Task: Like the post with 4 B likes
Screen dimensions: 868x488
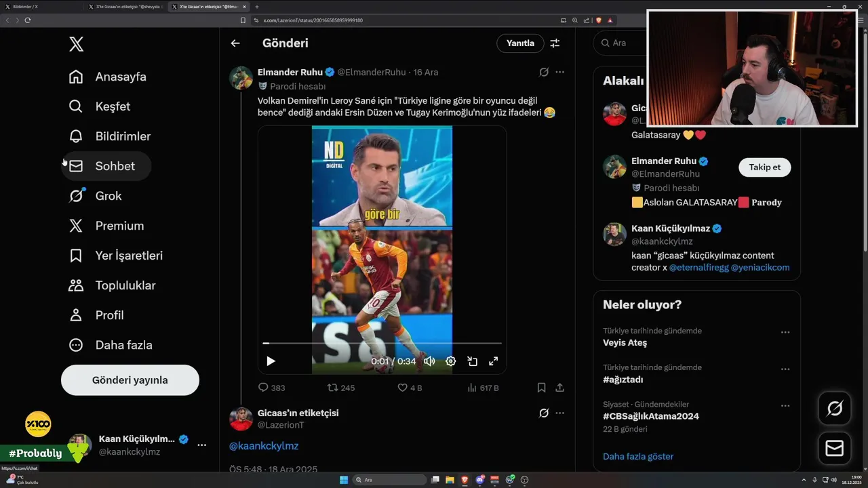Action: click(x=410, y=388)
